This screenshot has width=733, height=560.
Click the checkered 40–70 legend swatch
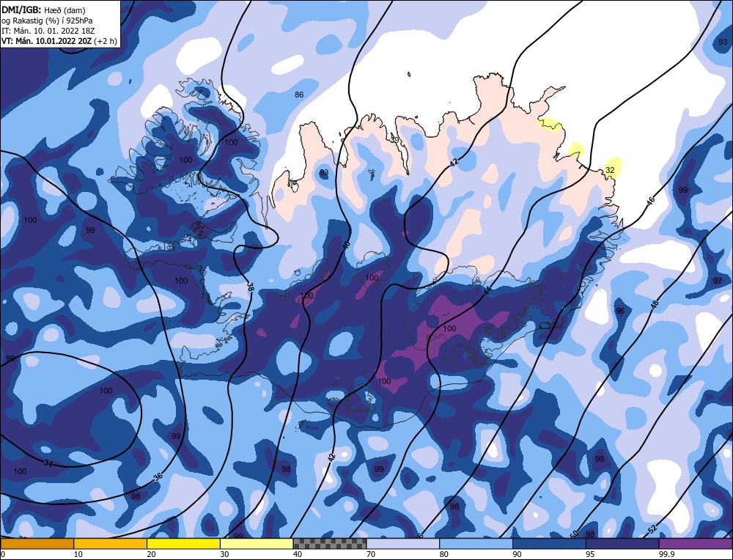coord(330,544)
